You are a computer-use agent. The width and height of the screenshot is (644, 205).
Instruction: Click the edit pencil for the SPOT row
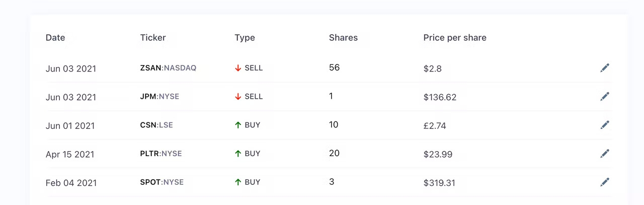click(x=605, y=182)
